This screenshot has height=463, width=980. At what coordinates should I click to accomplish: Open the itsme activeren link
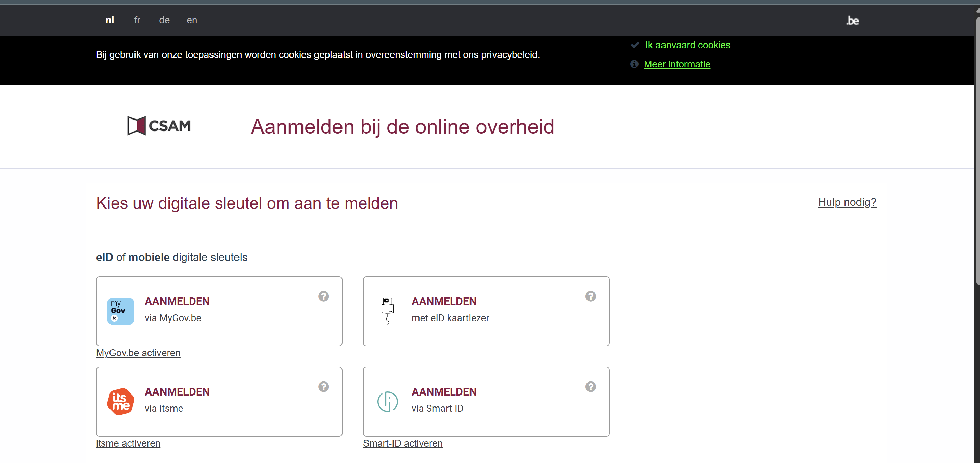(128, 443)
